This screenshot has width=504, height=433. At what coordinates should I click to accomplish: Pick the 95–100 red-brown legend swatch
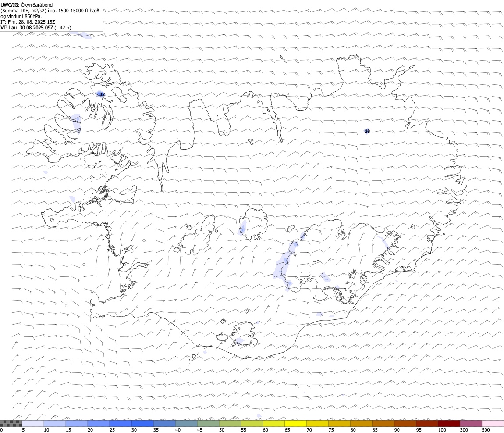(427, 423)
